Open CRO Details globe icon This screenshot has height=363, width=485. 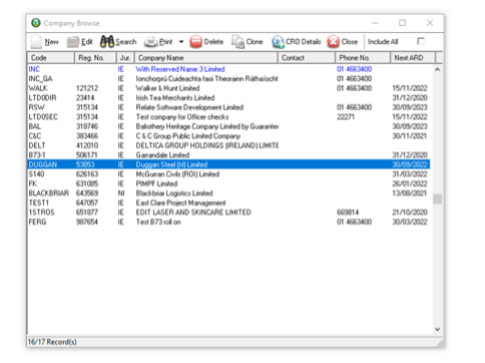coord(278,42)
